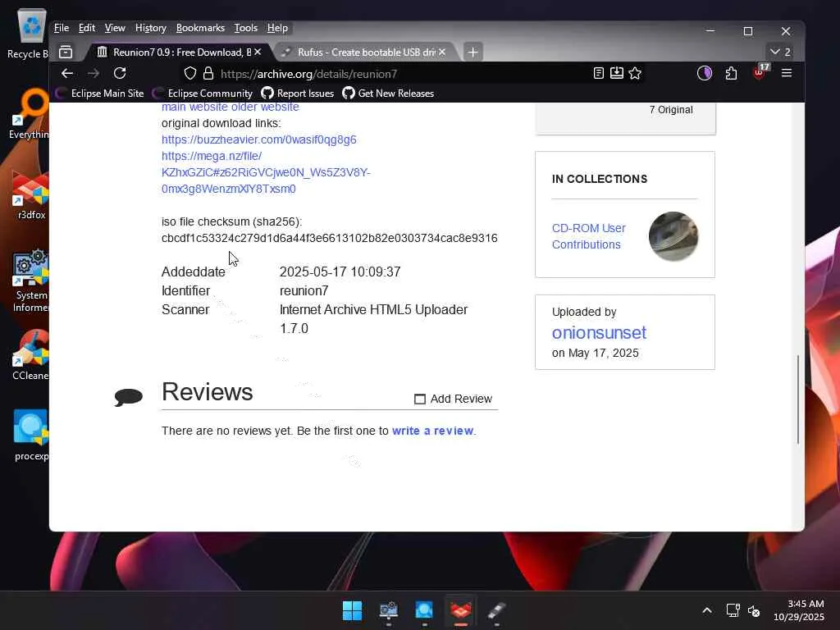Open CD-ROM User Contributions collection
The height and width of the screenshot is (630, 840).
[588, 236]
